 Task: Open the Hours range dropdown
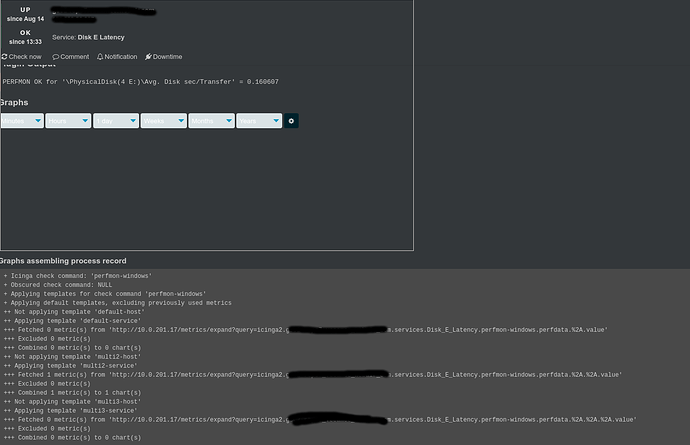[x=68, y=121]
